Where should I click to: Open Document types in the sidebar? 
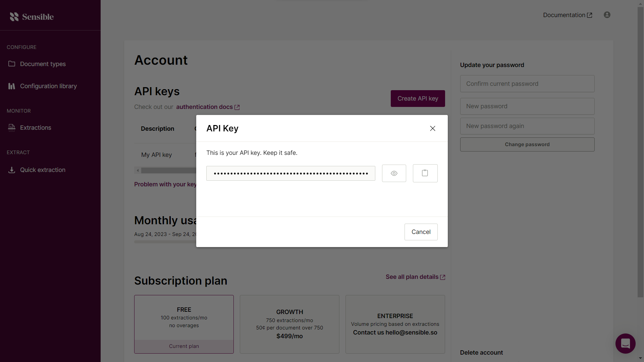[43, 64]
